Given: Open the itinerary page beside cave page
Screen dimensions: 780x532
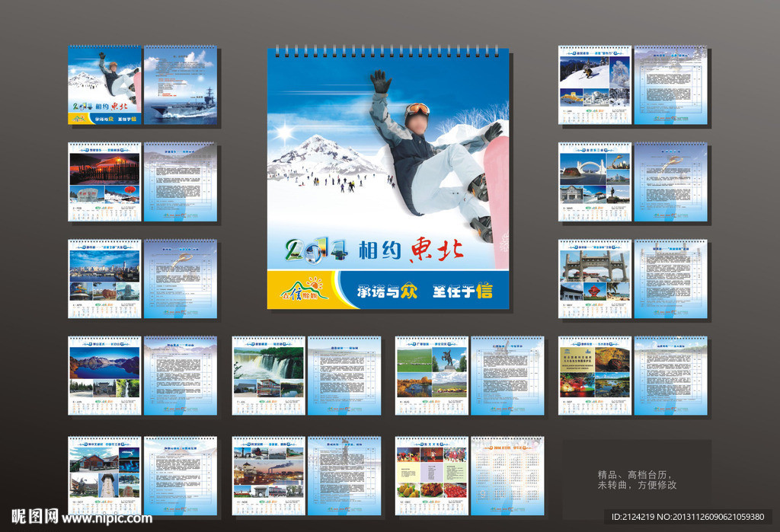Looking at the screenshot, I should pos(670,376).
